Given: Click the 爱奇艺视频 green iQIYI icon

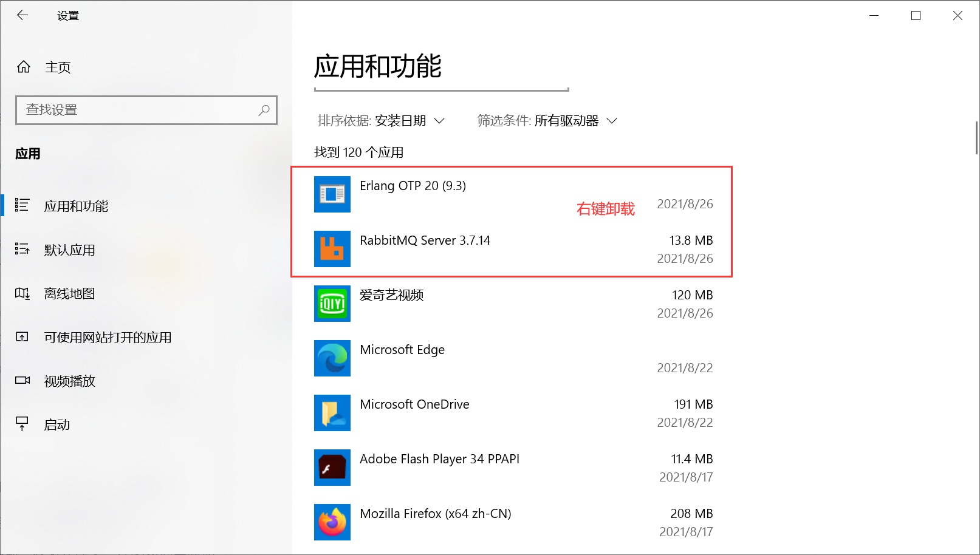Looking at the screenshot, I should 332,304.
